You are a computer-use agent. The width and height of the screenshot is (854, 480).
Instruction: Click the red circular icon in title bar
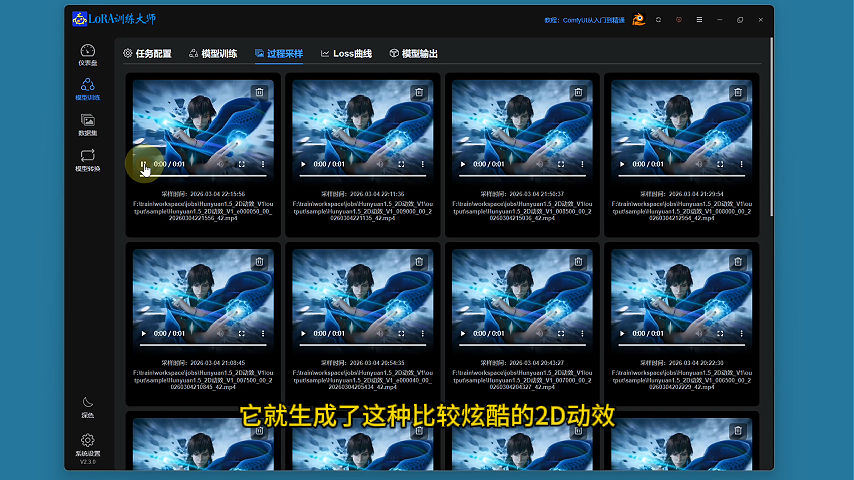(679, 20)
